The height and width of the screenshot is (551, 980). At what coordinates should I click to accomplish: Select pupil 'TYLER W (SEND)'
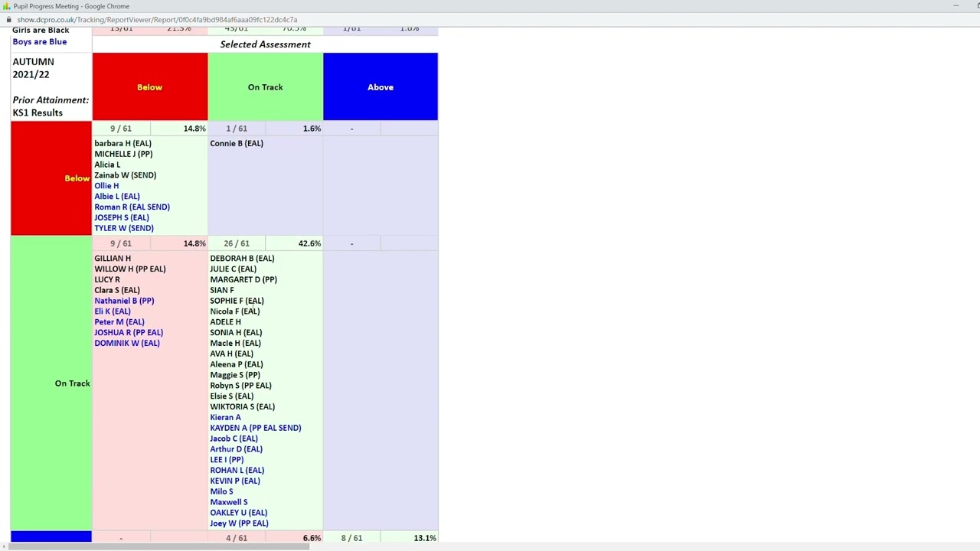click(x=124, y=228)
